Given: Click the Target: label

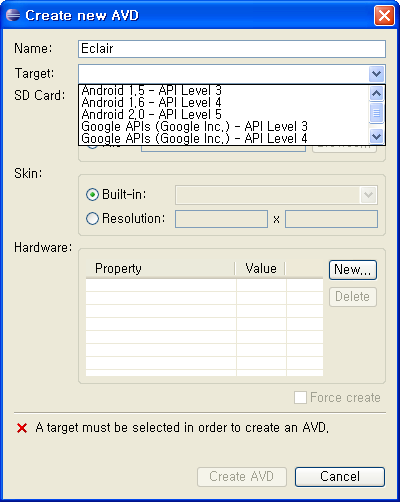Looking at the screenshot, I should pos(34,73).
